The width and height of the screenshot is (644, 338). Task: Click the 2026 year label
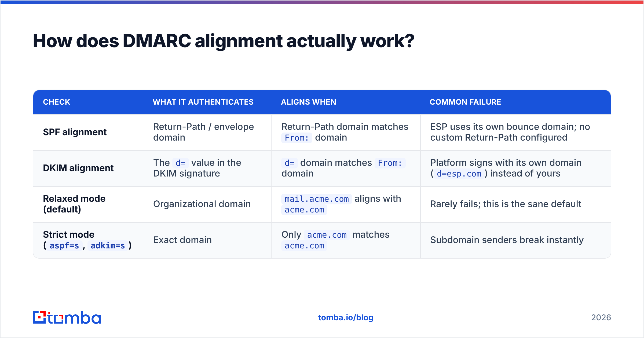tap(601, 318)
